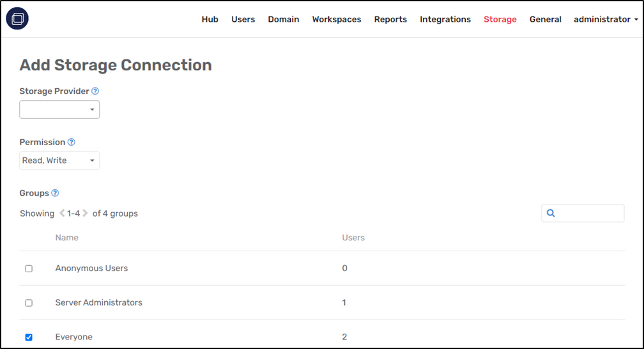Go to previous groups page arrow
Viewport: 644px width, 349px height.
click(62, 213)
